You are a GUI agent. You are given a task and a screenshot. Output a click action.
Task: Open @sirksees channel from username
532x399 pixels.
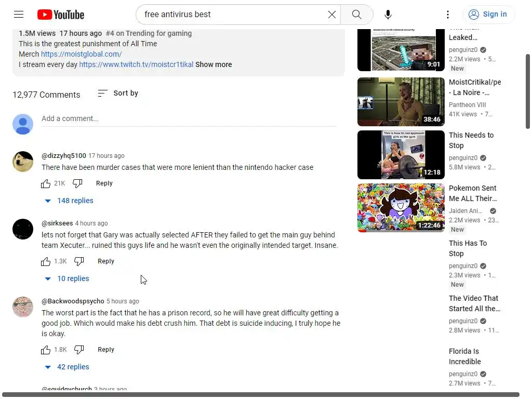pos(57,223)
